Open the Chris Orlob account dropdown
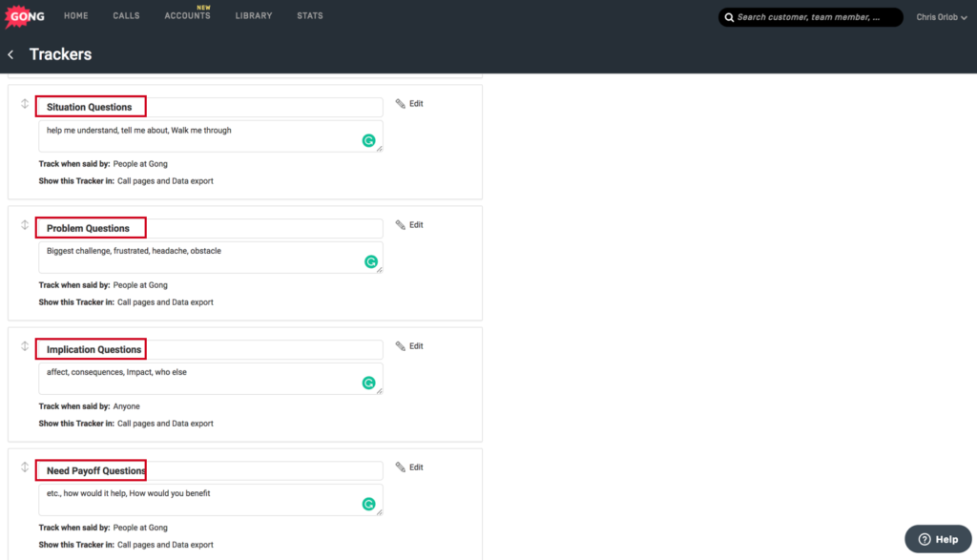 pos(940,16)
